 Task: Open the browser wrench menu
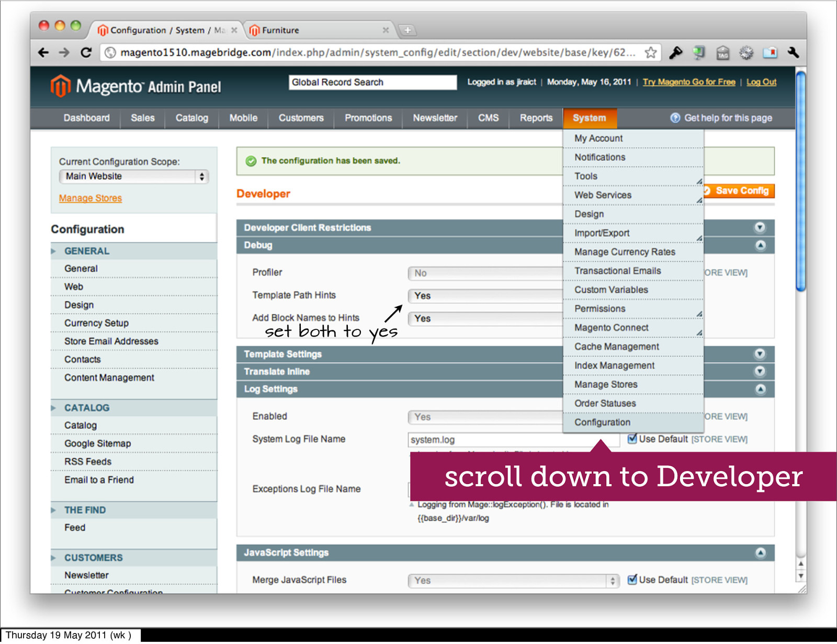coord(793,53)
